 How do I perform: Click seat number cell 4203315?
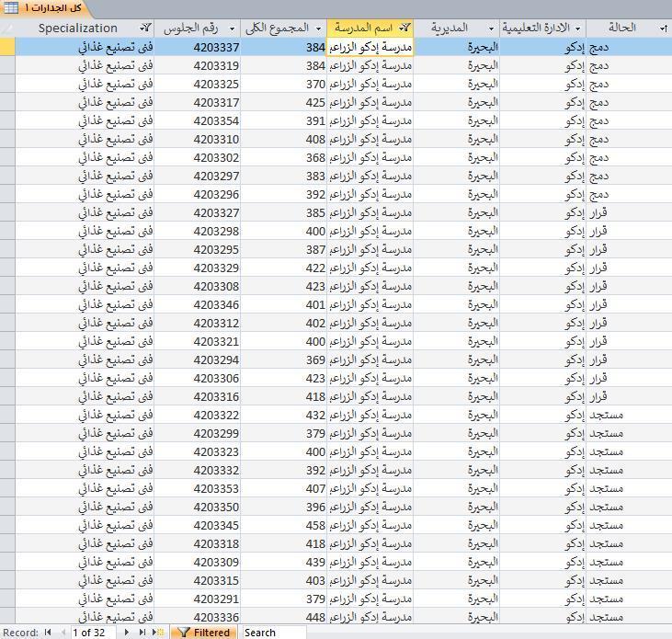(x=197, y=581)
